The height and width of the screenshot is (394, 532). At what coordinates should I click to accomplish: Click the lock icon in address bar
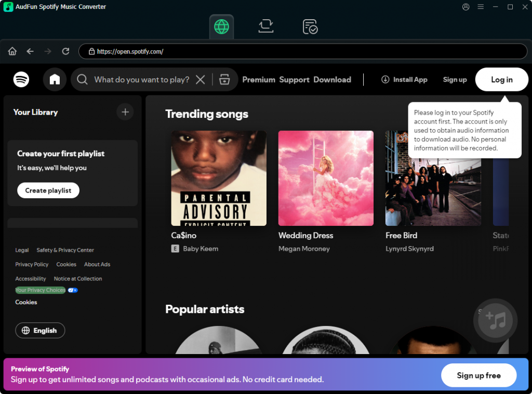coord(91,51)
